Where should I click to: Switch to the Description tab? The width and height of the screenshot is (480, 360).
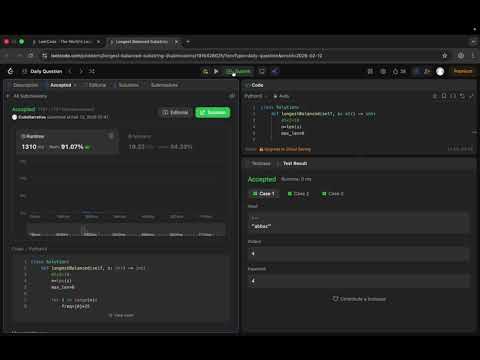click(x=25, y=85)
